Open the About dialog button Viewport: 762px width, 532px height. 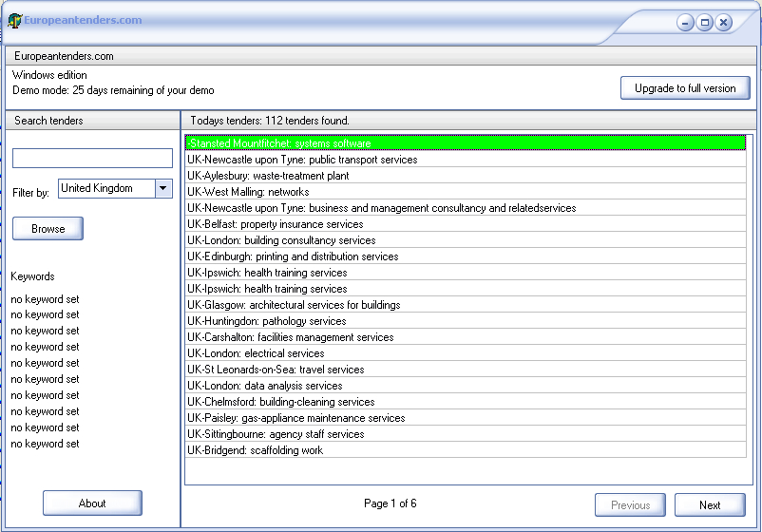(x=92, y=503)
